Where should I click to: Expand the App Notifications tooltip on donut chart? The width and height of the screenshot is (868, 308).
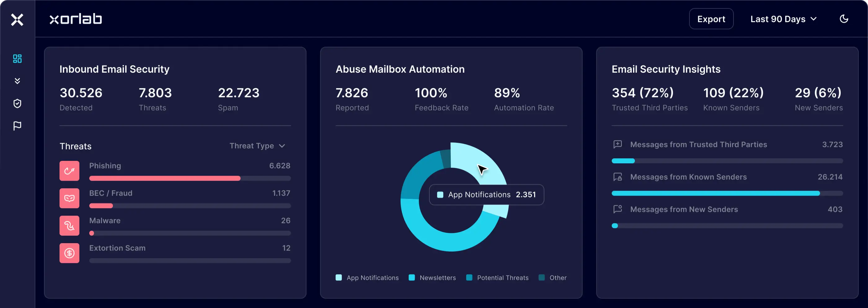[x=487, y=195]
